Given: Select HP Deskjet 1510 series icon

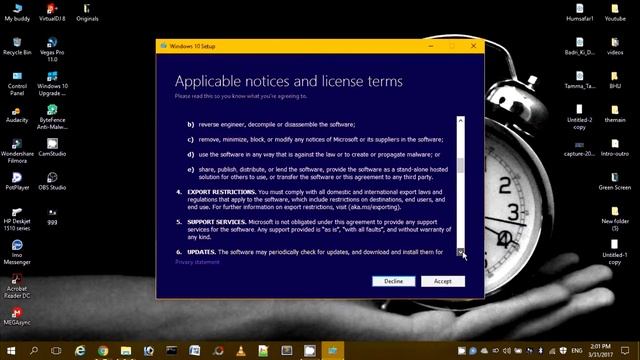Looking at the screenshot, I should point(17,218).
